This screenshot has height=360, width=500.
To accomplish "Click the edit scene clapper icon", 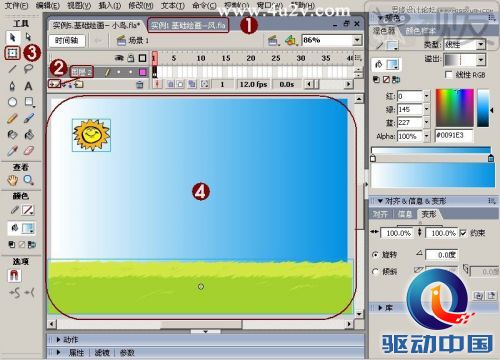I will point(273,41).
